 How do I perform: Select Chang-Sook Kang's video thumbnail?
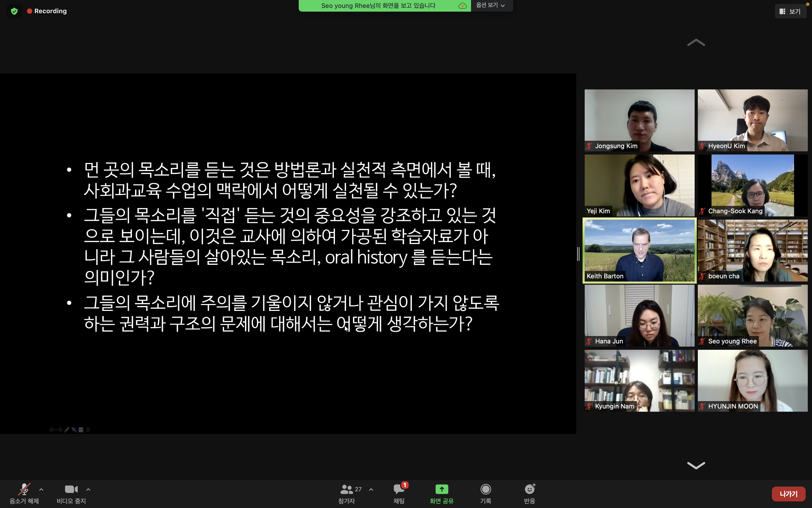click(753, 185)
